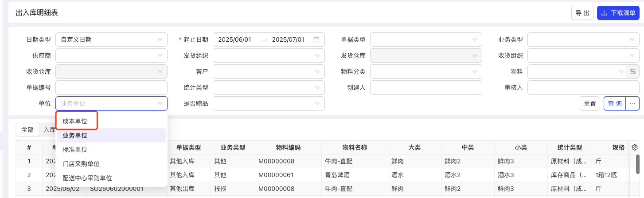The image size is (644, 198).
Task: Collapse the 单位 dropdown field
Action: (x=111, y=103)
